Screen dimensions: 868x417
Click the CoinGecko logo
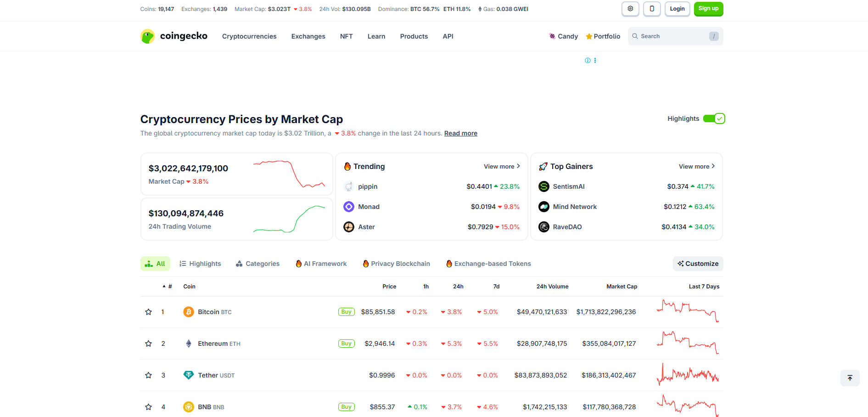[174, 36]
